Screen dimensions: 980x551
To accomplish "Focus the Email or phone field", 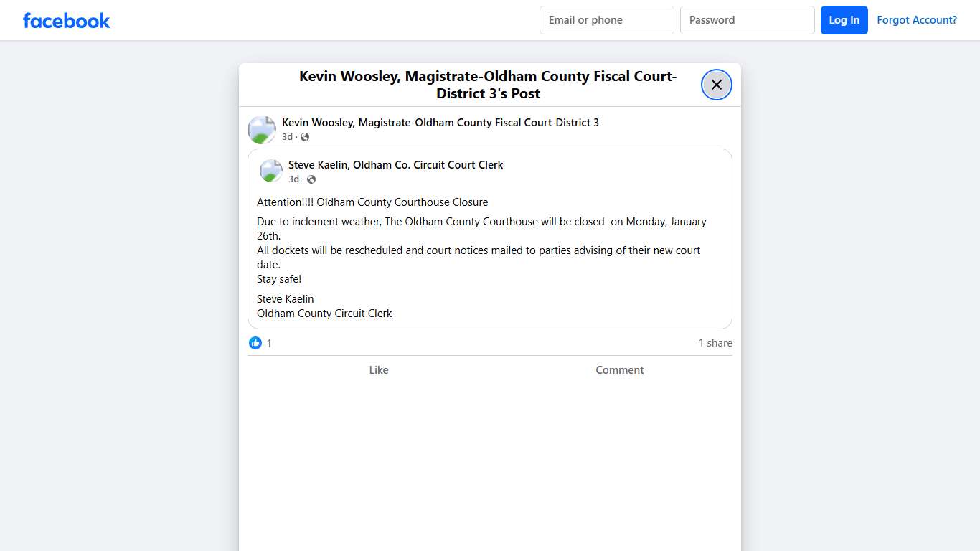I will coord(606,20).
